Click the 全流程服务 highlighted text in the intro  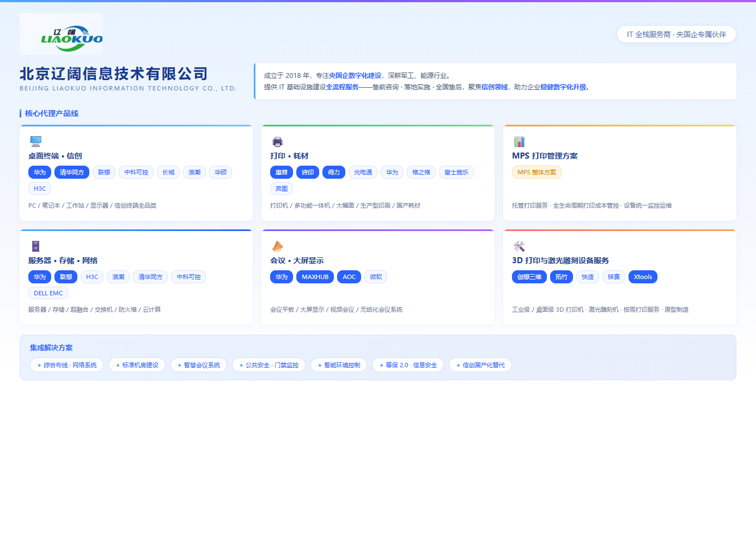342,87
